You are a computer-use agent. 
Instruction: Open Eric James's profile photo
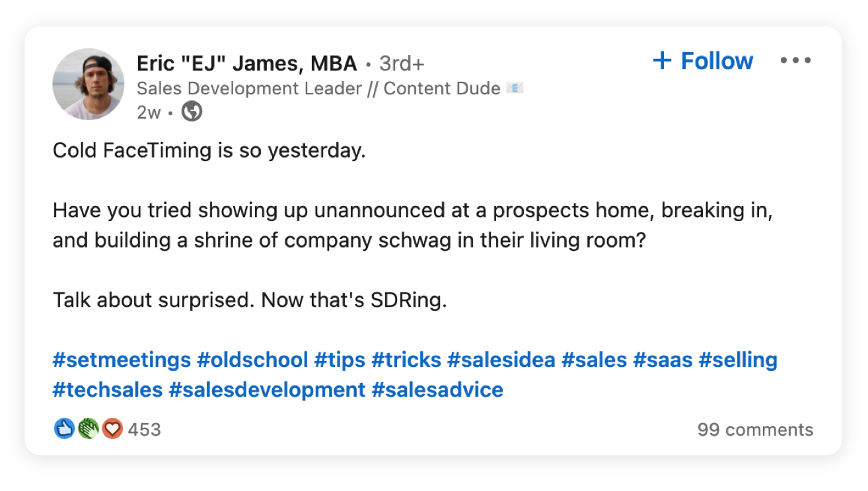88,84
